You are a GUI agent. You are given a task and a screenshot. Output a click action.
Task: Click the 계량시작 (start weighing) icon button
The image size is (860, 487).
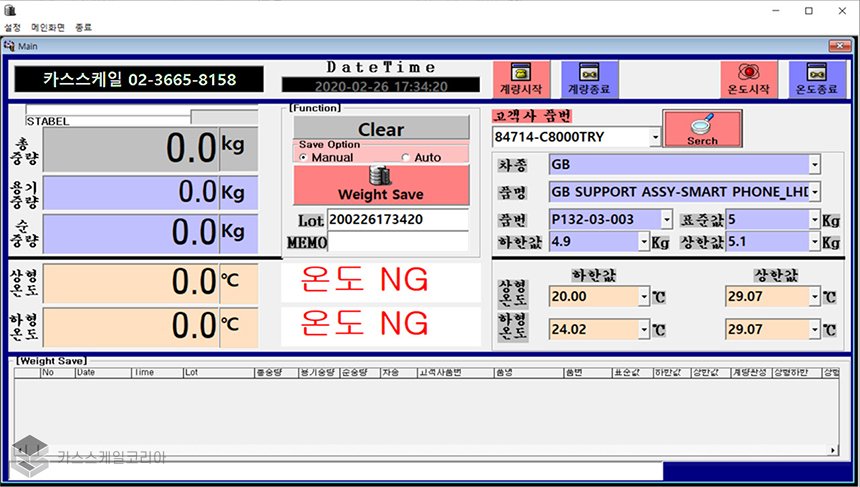520,79
